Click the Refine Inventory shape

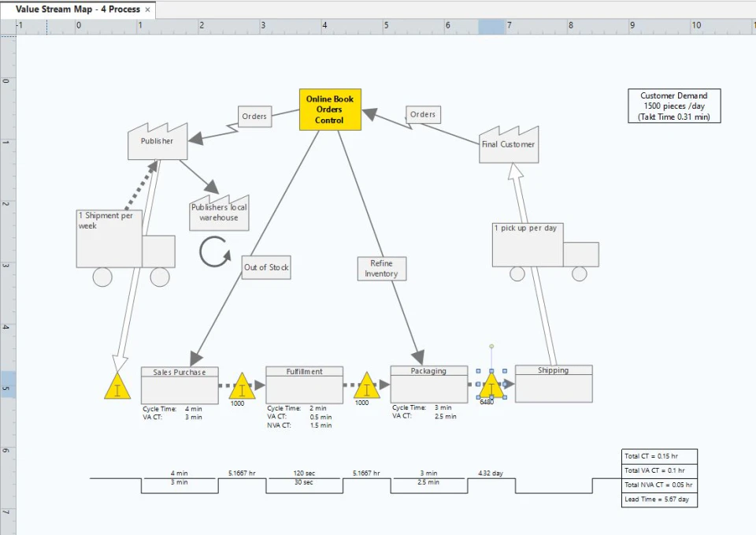coord(380,269)
